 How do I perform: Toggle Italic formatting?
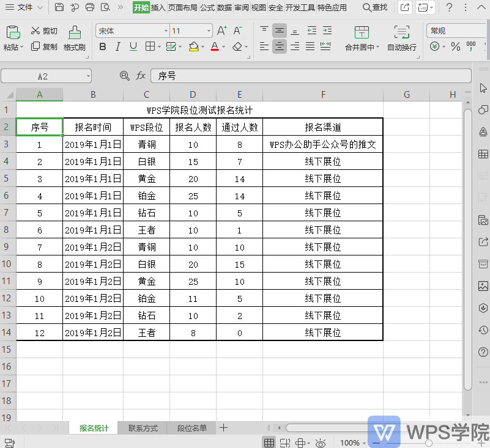(x=118, y=47)
